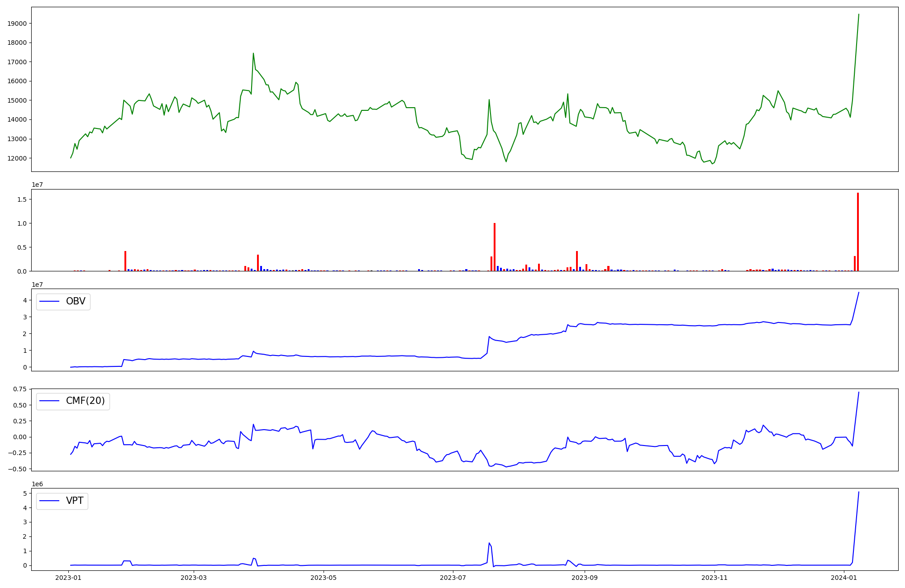
Task: Click the final price spike at the chart's top right
Action: pos(858,14)
